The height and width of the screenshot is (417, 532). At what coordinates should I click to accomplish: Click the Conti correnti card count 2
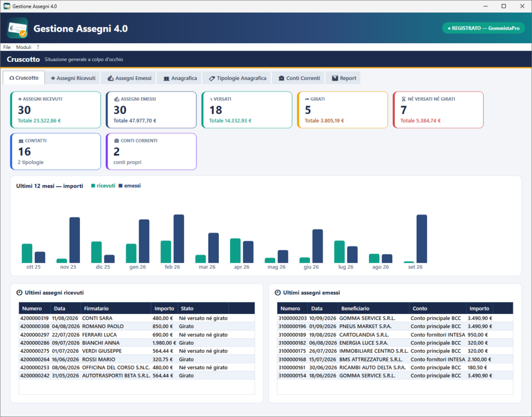[x=116, y=151]
